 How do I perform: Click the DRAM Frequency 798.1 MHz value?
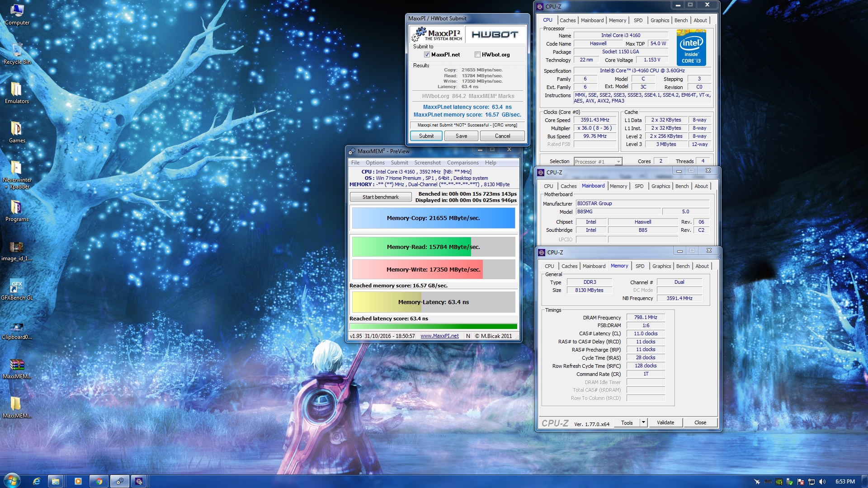[x=645, y=318]
